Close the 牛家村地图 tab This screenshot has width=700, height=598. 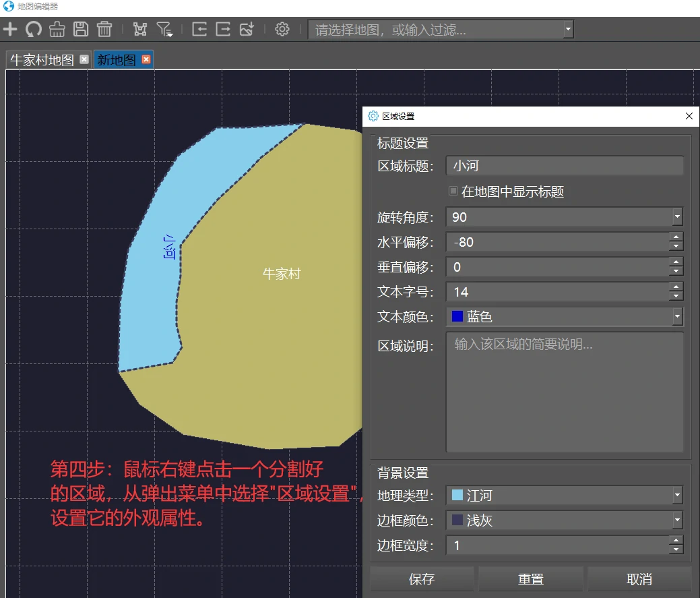click(x=84, y=59)
